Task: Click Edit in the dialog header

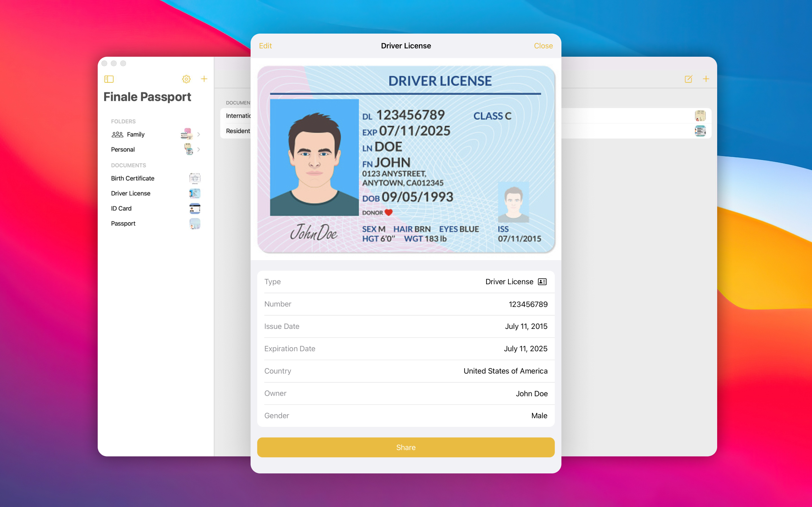Action: pos(265,46)
